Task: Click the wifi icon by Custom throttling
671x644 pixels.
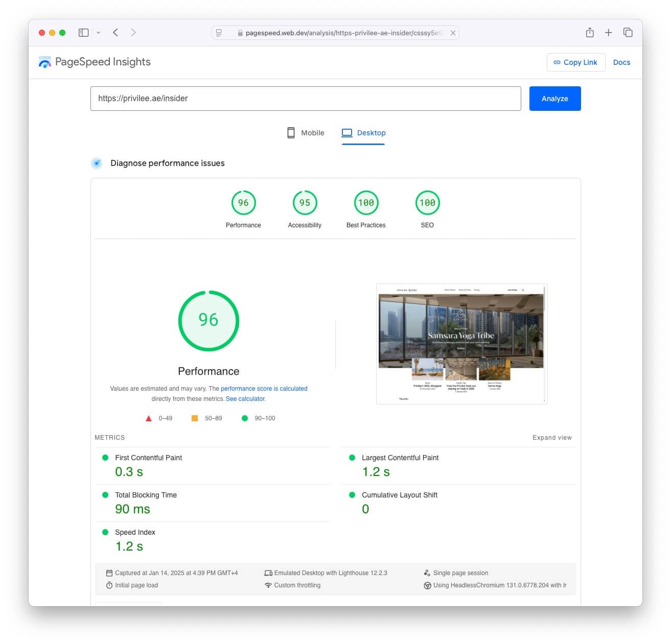Action: pos(268,585)
